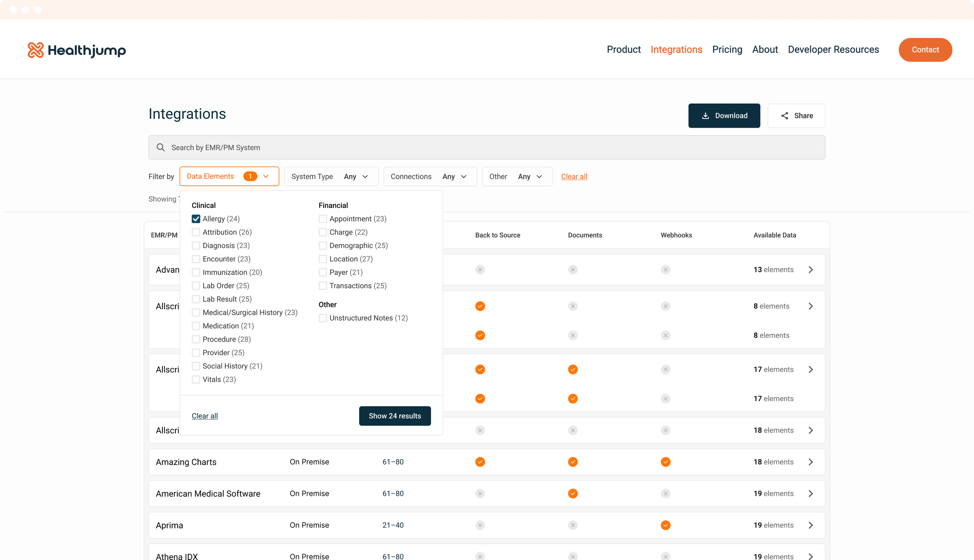Click Aprima Webhooks check icon
The width and height of the screenshot is (974, 560).
[x=665, y=525]
